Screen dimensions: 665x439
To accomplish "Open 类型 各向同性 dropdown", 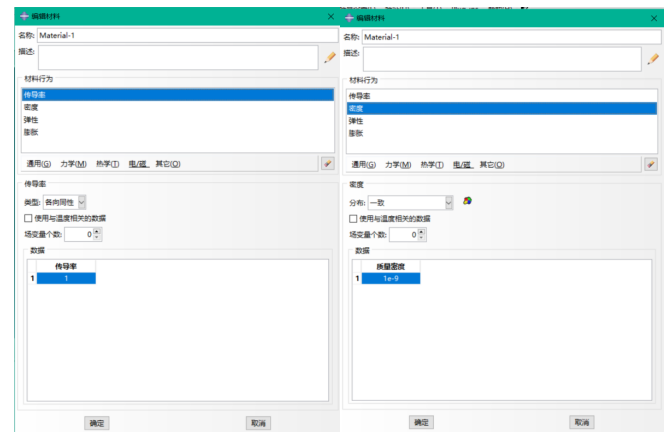I will coord(82,202).
